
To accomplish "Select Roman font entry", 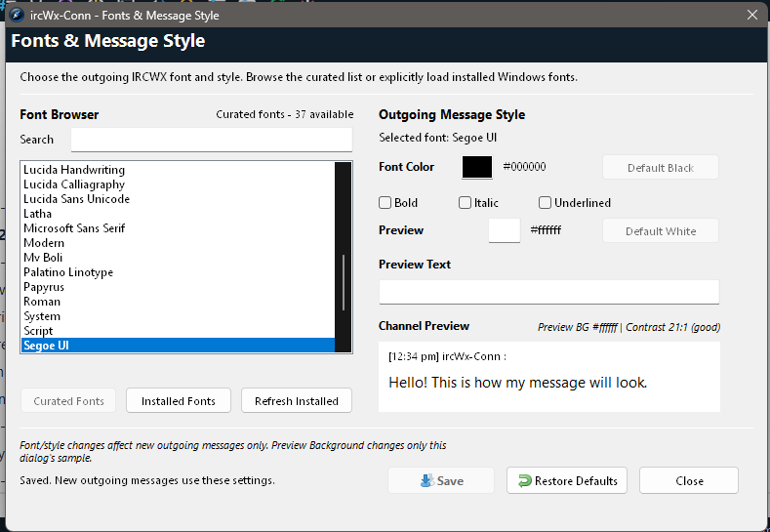I will [178, 302].
